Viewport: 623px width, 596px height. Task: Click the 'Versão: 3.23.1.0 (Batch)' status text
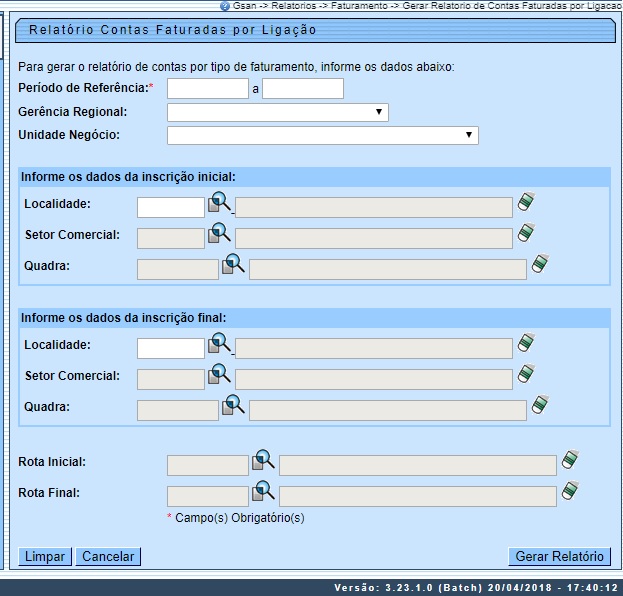(408, 588)
